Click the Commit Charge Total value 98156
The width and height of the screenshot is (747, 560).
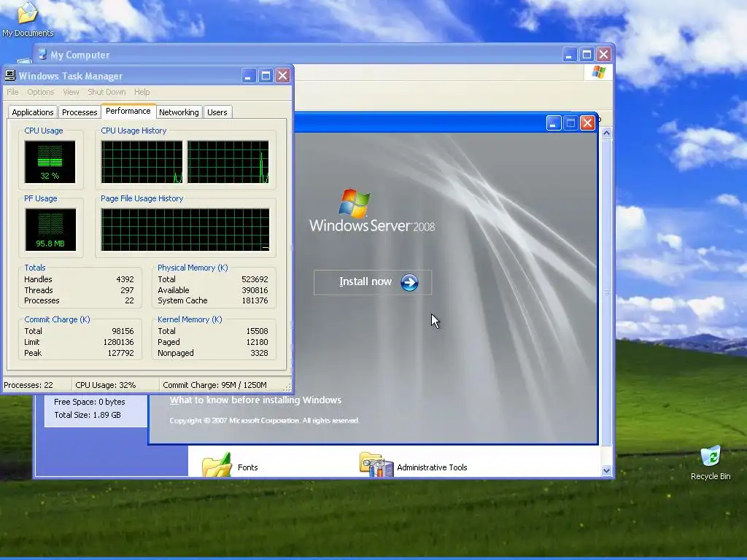click(x=123, y=331)
